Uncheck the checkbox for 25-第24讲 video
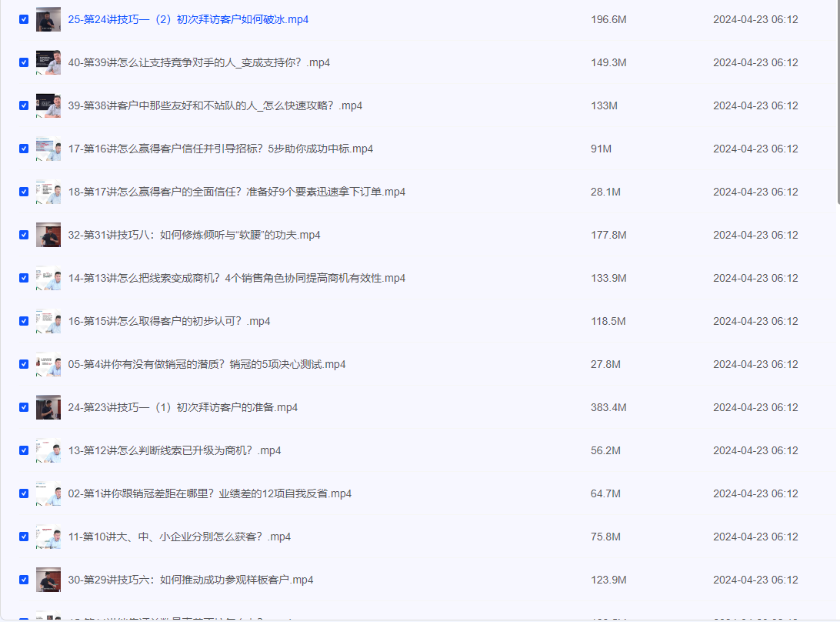 click(x=24, y=19)
